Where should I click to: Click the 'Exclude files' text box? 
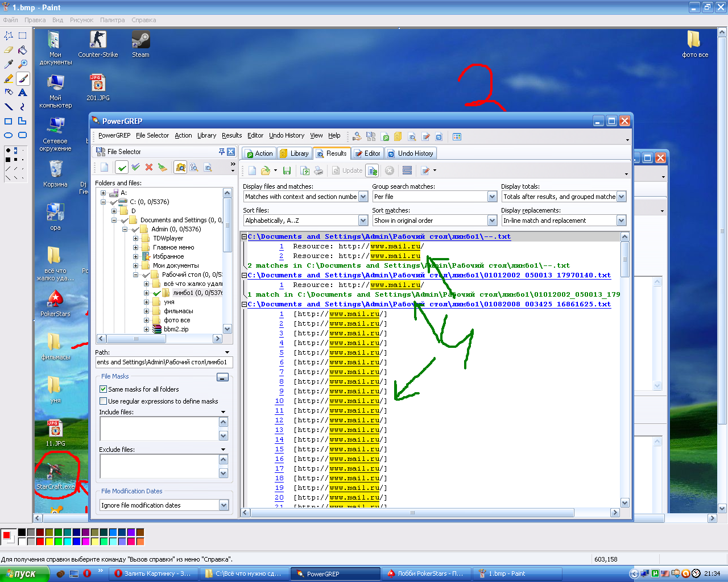(159, 466)
